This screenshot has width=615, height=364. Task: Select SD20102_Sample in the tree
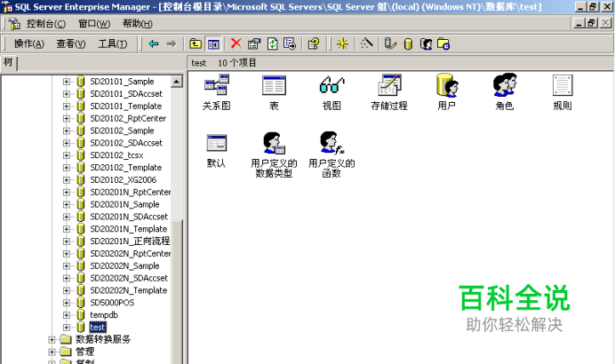click(122, 131)
